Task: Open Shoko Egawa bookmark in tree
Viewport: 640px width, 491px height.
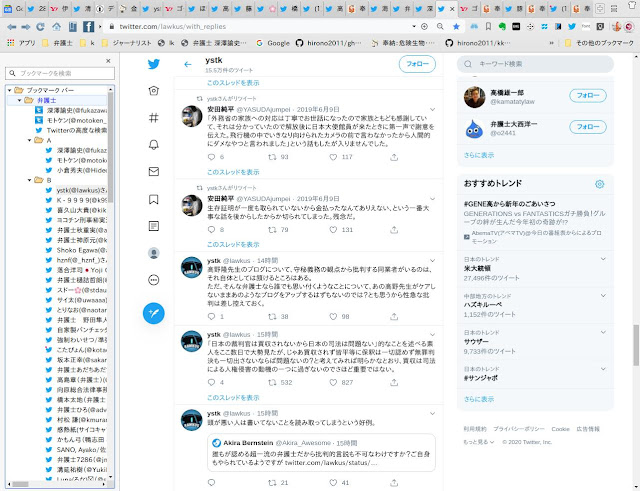Action: (x=76, y=250)
